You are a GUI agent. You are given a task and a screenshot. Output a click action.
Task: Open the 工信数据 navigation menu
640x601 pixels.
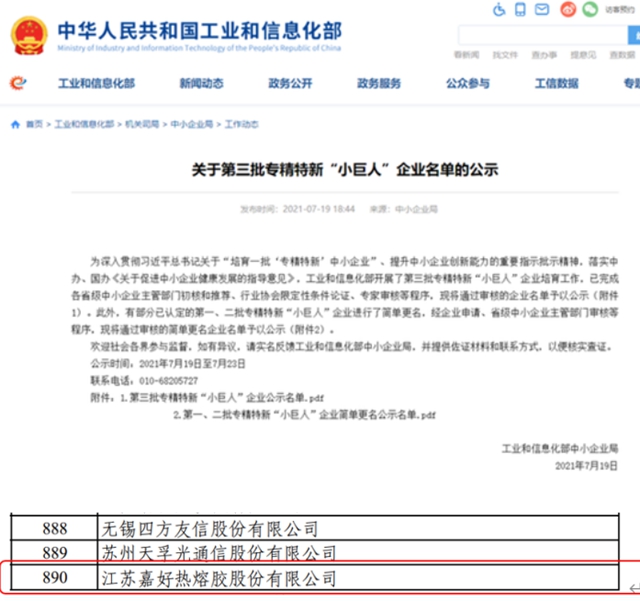click(x=557, y=83)
